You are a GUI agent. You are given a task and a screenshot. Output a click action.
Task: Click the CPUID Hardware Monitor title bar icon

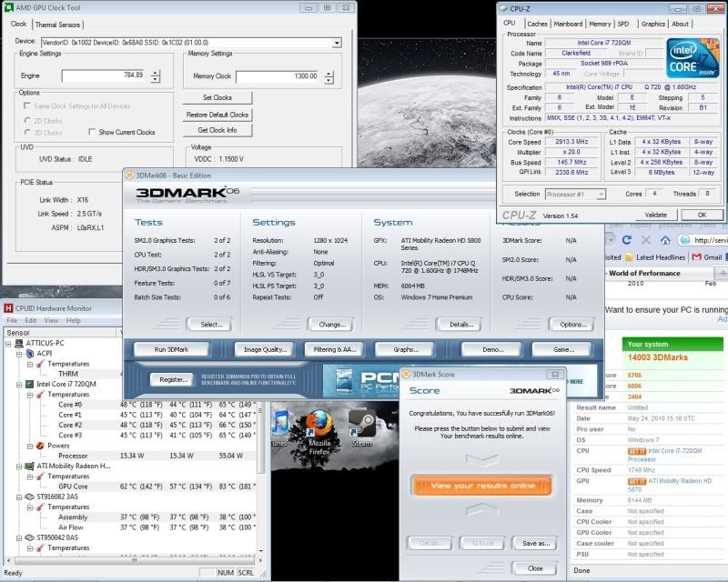tap(8, 308)
